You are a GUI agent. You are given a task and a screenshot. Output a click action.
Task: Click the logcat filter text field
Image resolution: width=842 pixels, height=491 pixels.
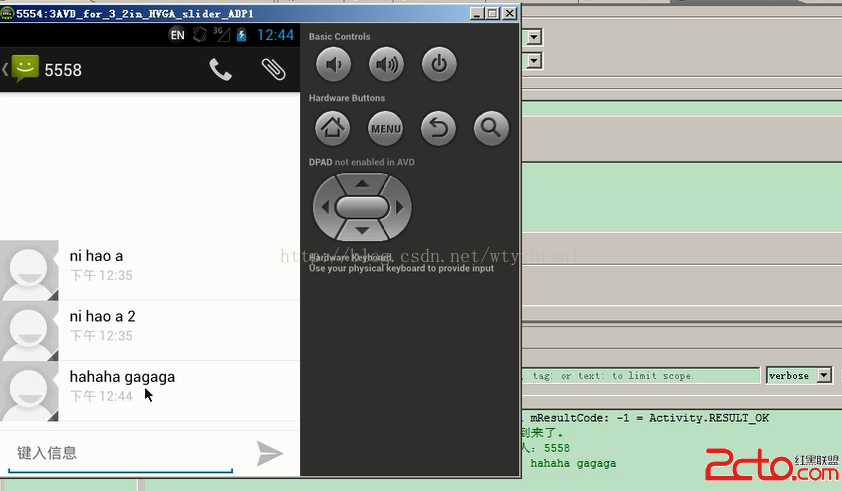pos(641,376)
